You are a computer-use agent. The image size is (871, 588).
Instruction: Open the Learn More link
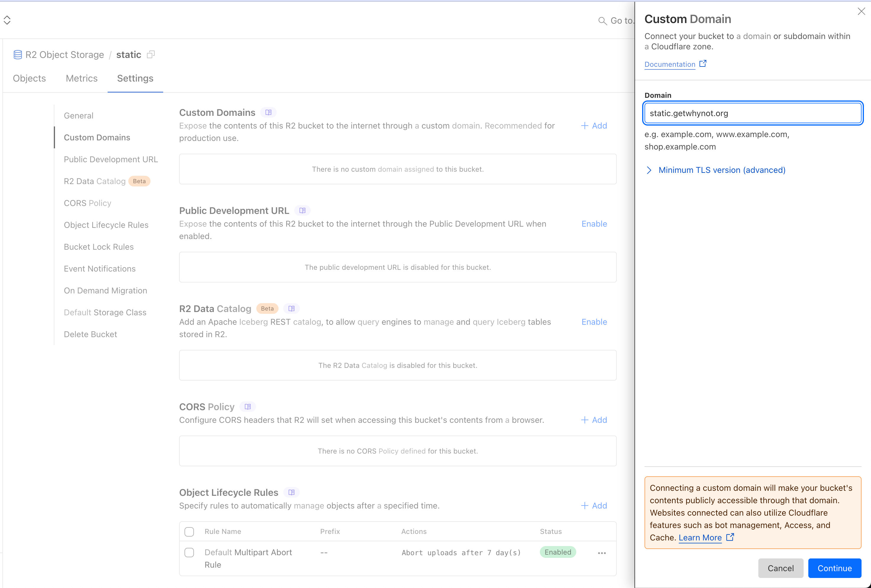click(x=700, y=538)
